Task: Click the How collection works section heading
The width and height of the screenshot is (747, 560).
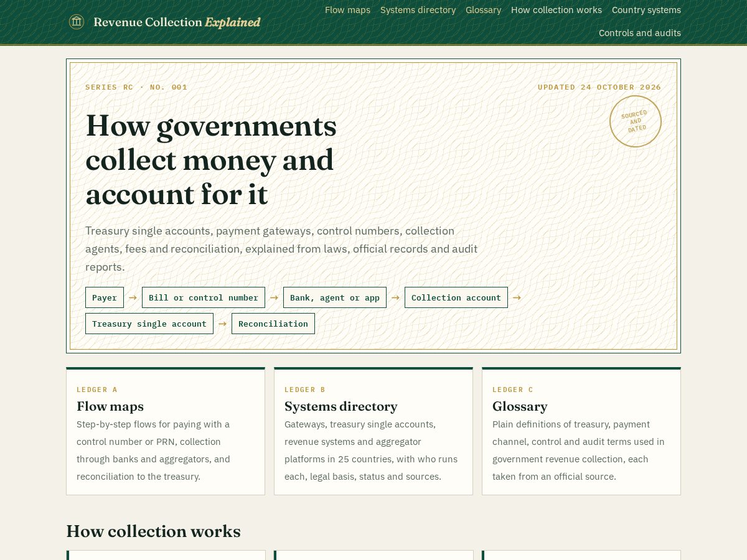Action: [x=153, y=531]
